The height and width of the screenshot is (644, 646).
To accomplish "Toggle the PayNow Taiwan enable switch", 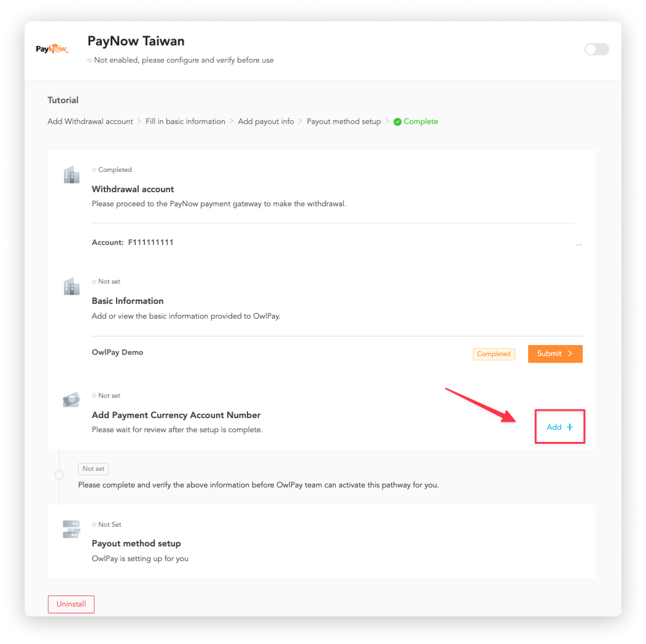I will 596,49.
